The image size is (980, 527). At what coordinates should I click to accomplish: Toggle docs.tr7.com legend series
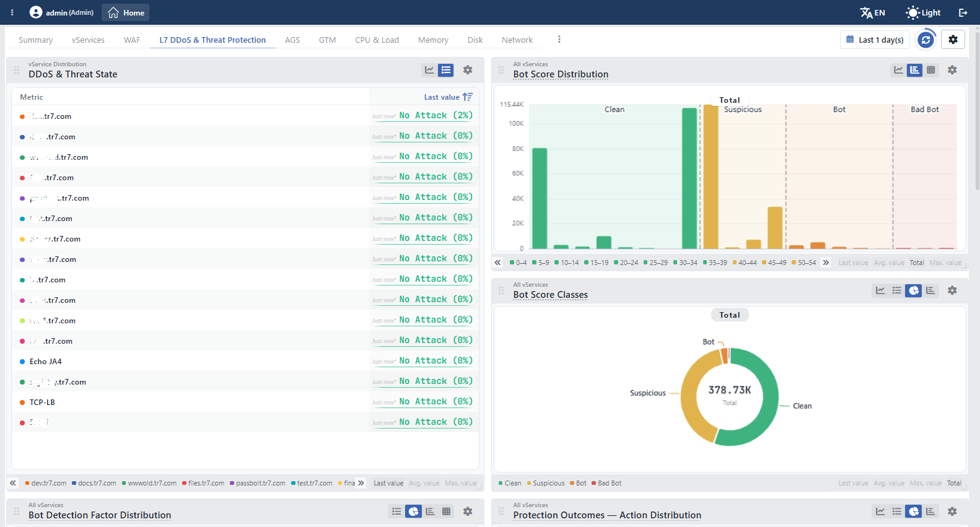tap(94, 483)
